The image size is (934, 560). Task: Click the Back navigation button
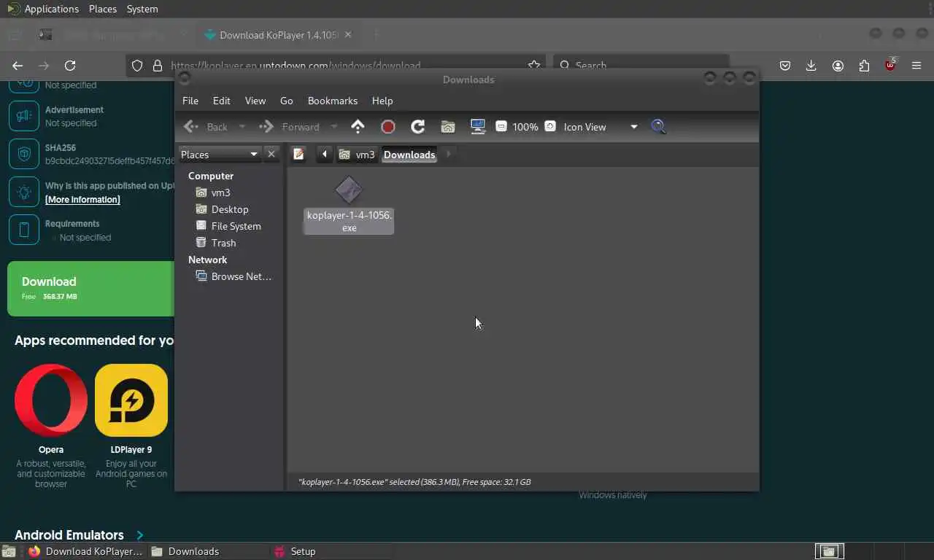pyautogui.click(x=207, y=127)
